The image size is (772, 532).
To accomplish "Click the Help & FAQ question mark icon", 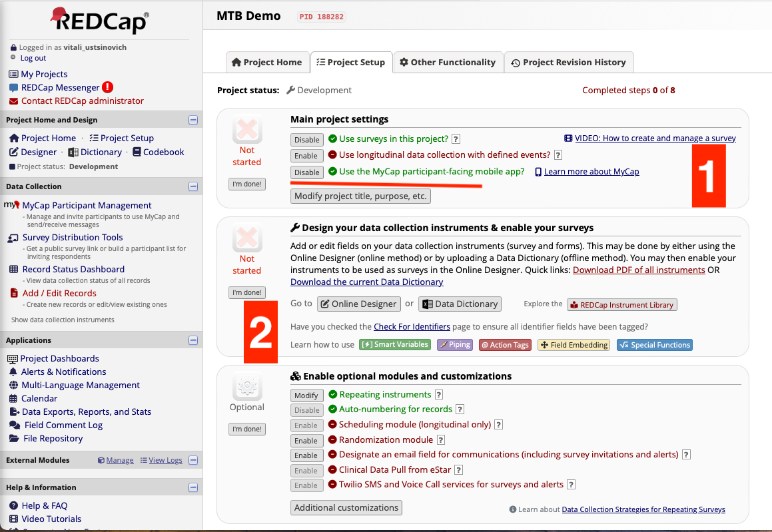I will (14, 505).
